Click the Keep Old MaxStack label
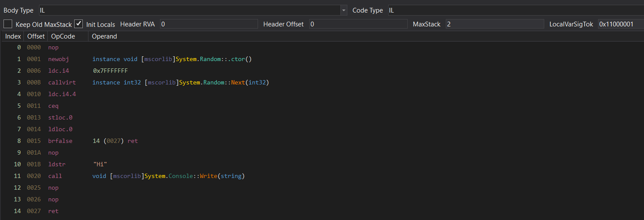This screenshot has height=220, width=644. tap(44, 24)
